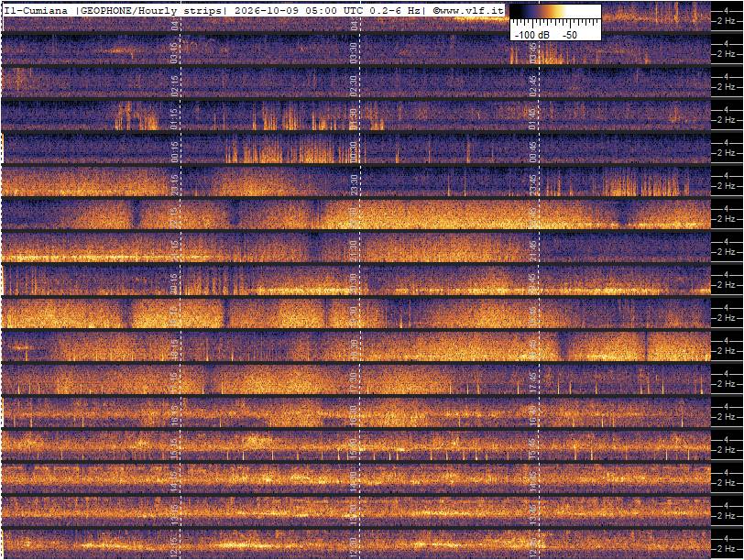Select the 00:15 time marker

pos(174,152)
